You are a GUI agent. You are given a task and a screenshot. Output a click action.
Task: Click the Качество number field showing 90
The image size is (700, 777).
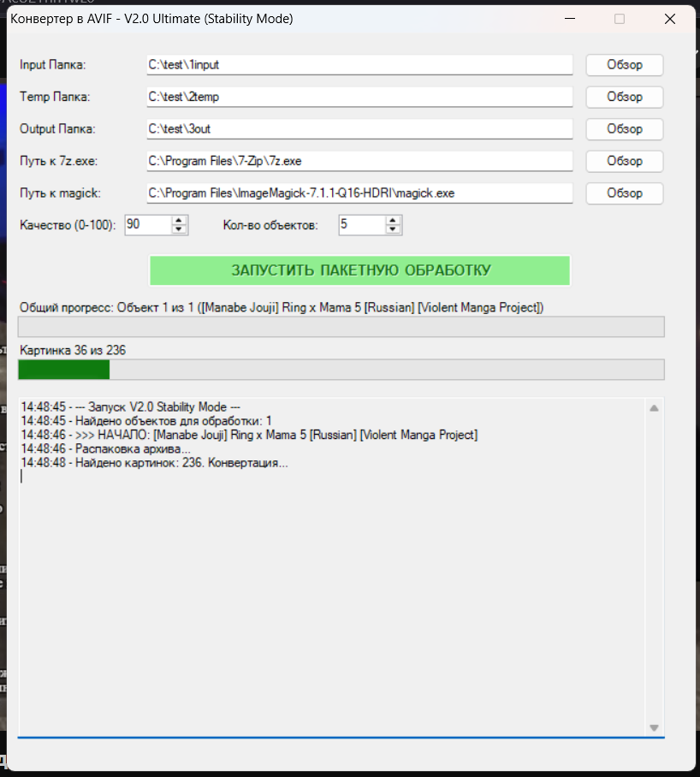point(147,225)
